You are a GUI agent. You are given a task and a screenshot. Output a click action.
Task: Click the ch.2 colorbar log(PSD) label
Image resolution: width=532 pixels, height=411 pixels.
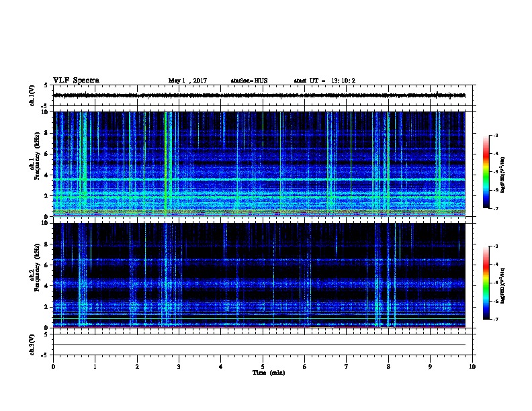click(x=502, y=285)
